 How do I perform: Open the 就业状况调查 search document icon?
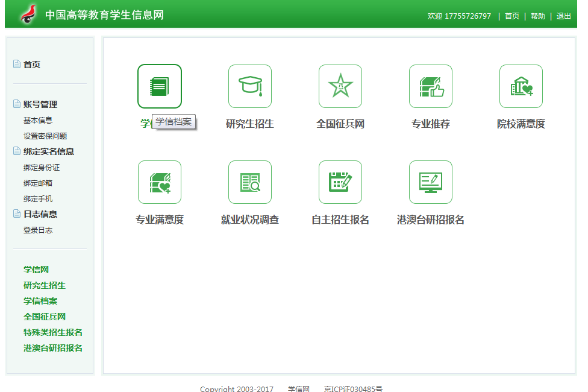pyautogui.click(x=250, y=182)
